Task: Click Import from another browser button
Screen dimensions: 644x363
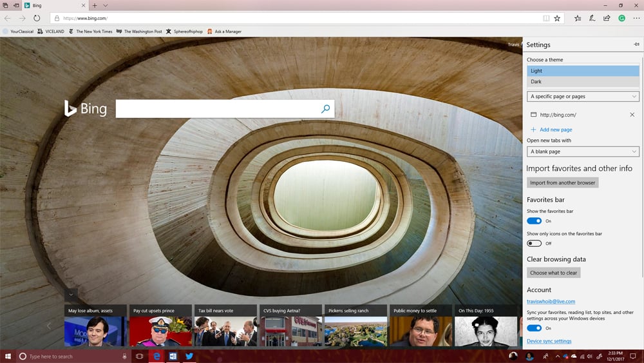Action: point(562,182)
